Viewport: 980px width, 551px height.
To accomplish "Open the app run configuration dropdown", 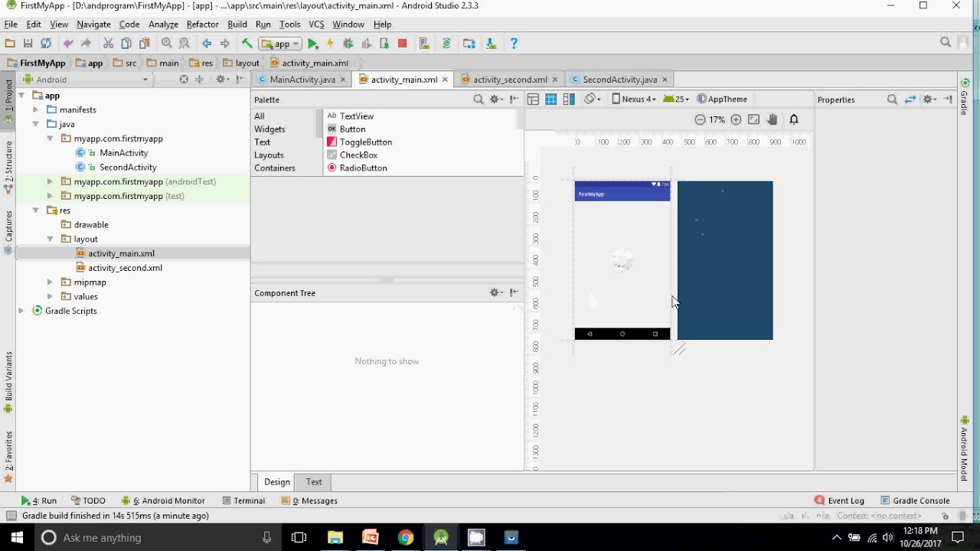I will click(x=280, y=44).
